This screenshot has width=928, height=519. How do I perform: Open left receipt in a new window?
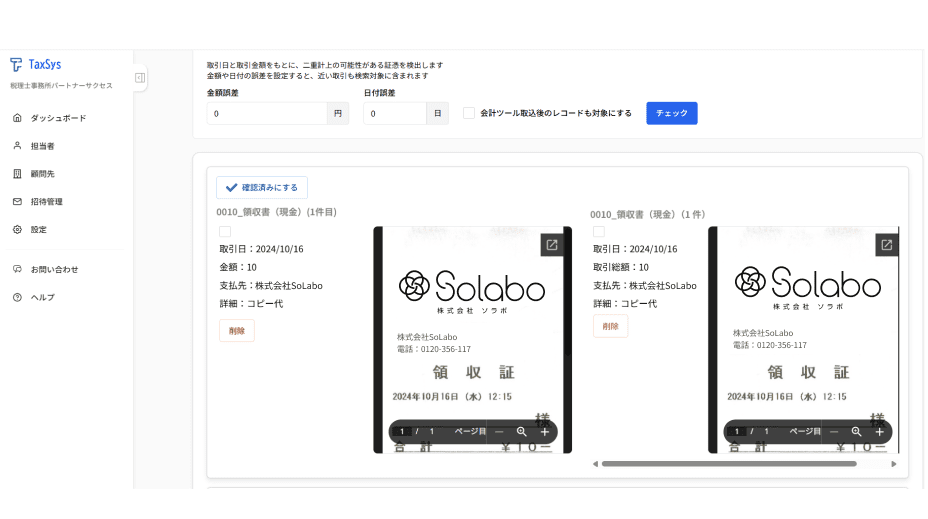[551, 245]
